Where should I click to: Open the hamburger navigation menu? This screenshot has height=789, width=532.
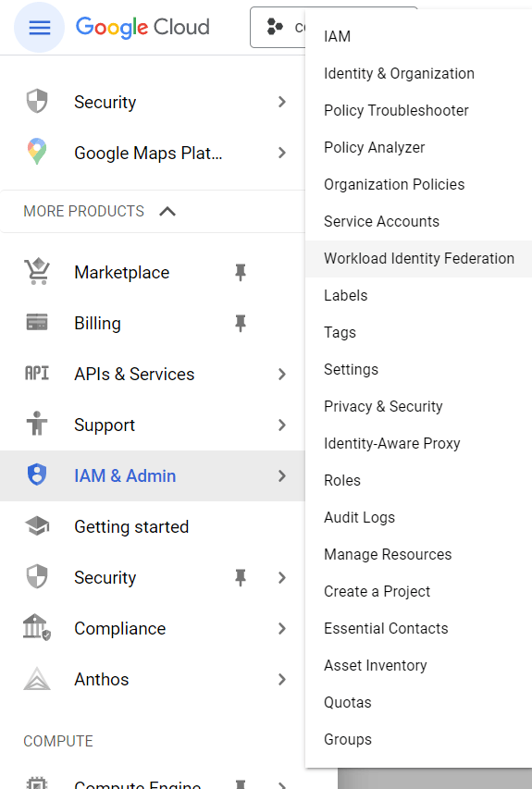(x=39, y=27)
